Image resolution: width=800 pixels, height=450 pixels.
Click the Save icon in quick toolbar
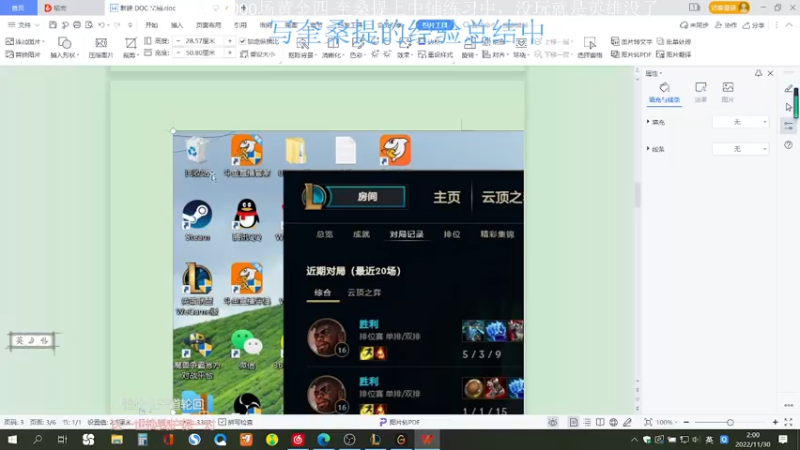pyautogui.click(x=53, y=24)
